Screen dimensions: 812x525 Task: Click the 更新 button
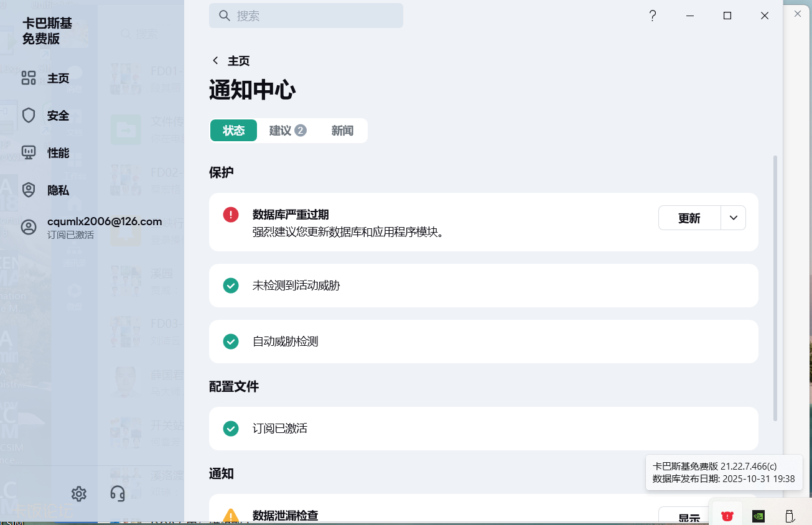(689, 218)
